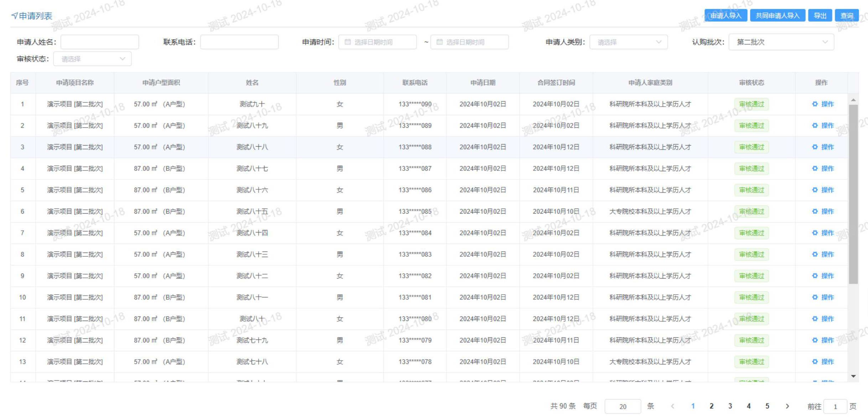
Task: Click gear operate icon for row 1
Action: click(x=815, y=104)
